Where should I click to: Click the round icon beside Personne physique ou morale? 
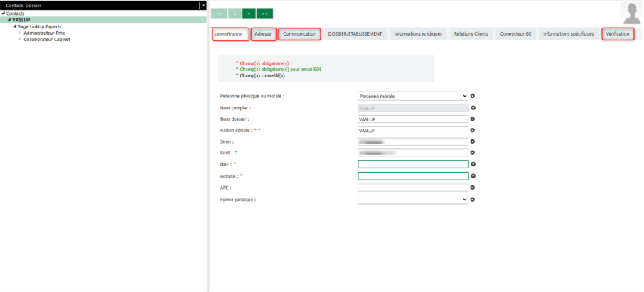pyautogui.click(x=473, y=96)
